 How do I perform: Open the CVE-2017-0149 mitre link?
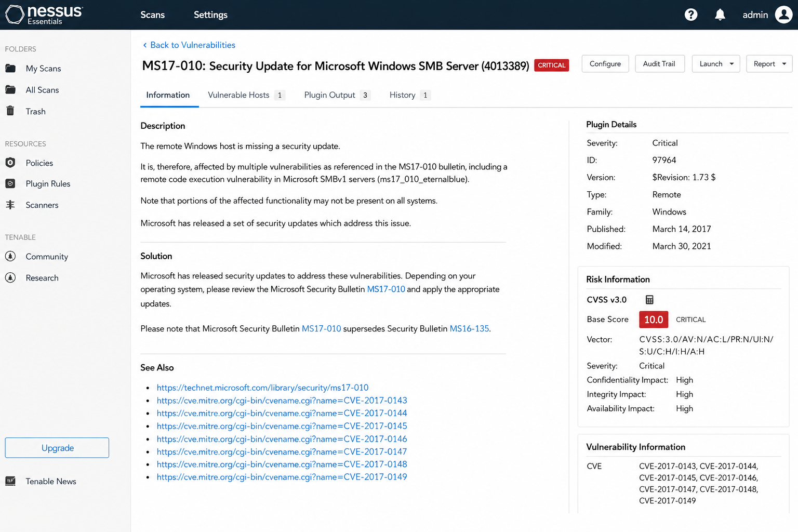(x=282, y=477)
